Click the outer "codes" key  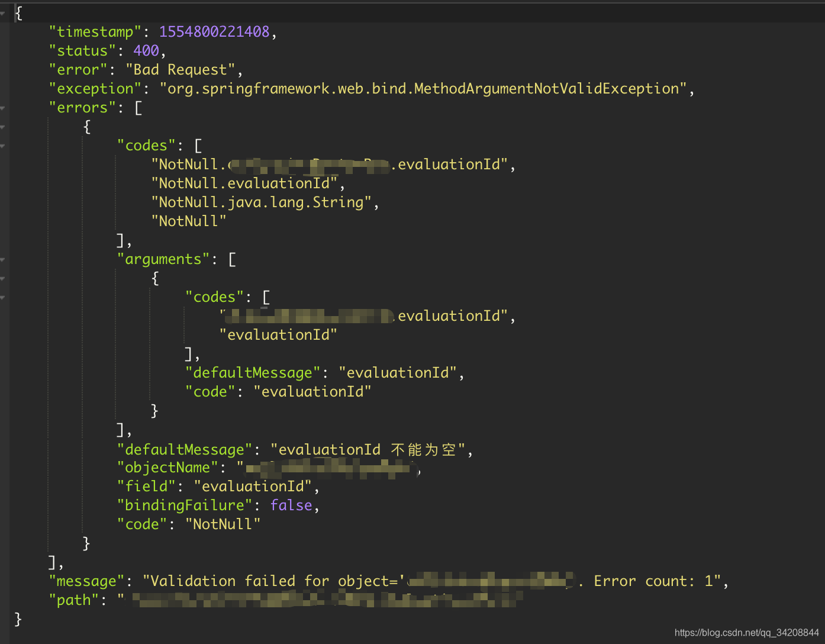(x=146, y=146)
